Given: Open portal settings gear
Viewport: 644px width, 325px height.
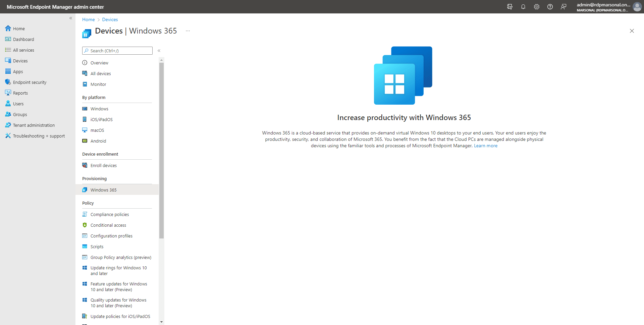Looking at the screenshot, I should pyautogui.click(x=537, y=7).
